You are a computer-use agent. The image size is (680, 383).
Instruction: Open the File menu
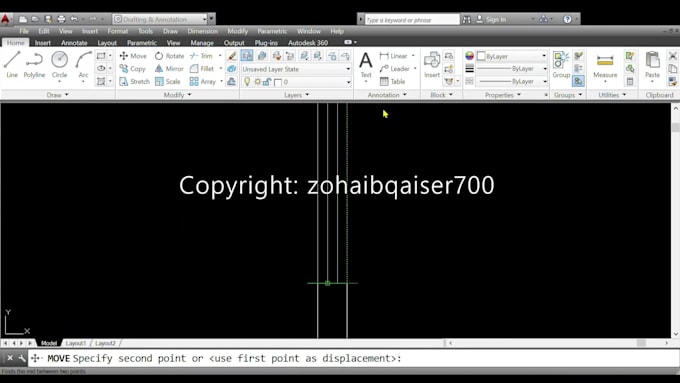(x=24, y=31)
